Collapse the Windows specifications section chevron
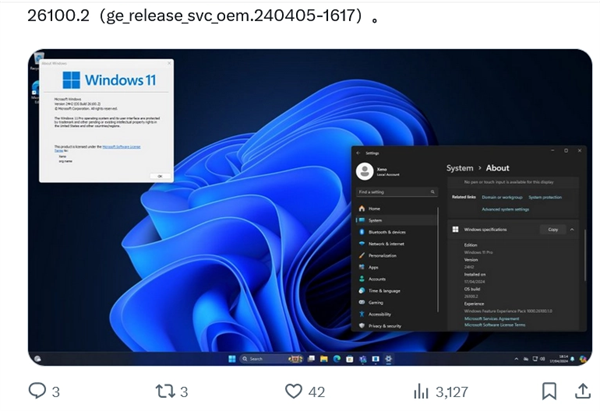Screen dimensions: 600x411 pos(572,229)
